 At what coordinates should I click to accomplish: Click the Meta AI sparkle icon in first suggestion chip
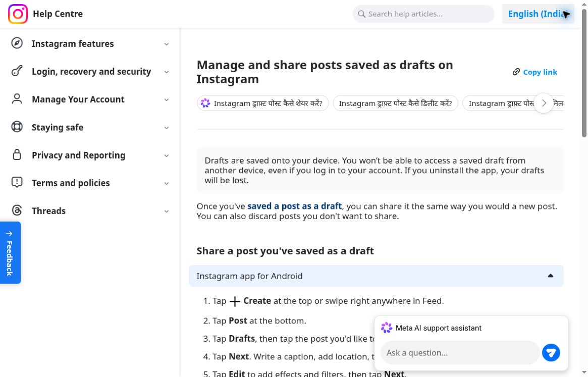(205, 103)
